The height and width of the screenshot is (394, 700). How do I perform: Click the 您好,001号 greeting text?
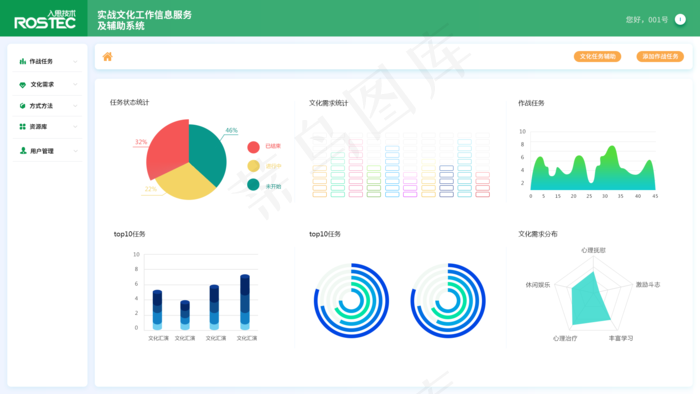point(647,20)
